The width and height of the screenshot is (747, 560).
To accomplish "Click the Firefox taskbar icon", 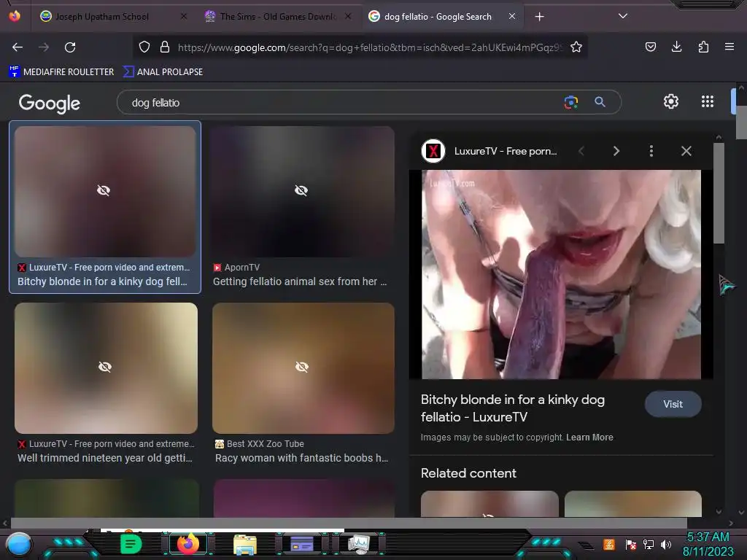I will click(187, 544).
